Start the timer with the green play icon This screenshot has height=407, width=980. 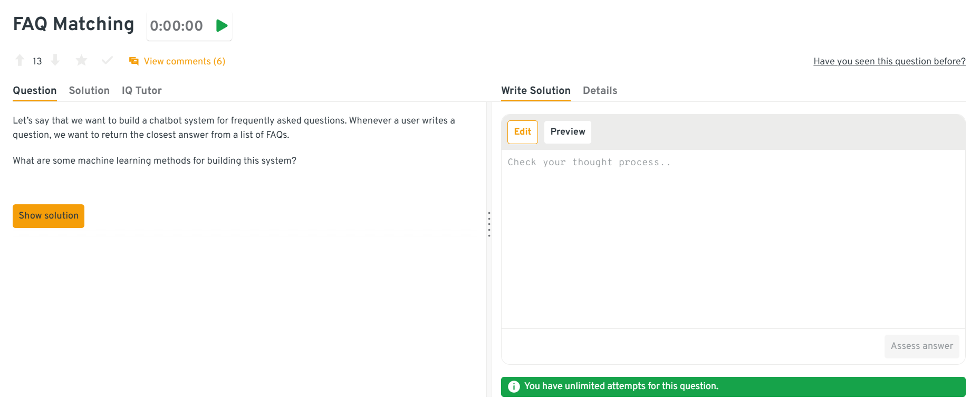pyautogui.click(x=222, y=25)
